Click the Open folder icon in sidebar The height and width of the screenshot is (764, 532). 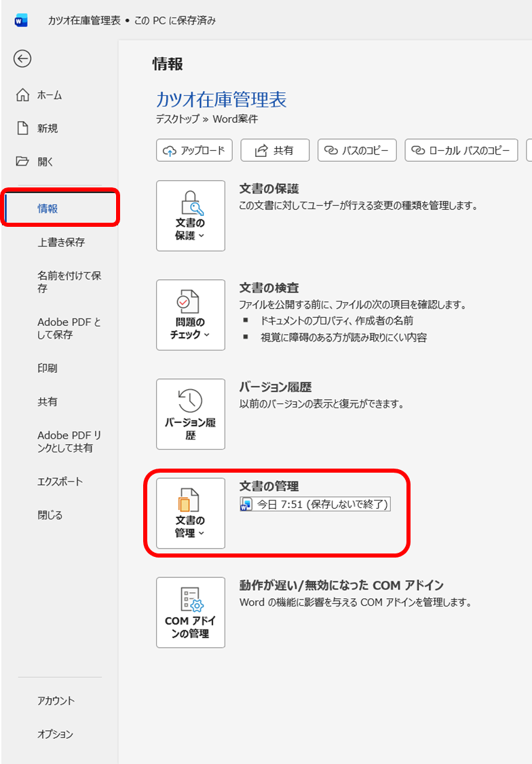click(23, 162)
